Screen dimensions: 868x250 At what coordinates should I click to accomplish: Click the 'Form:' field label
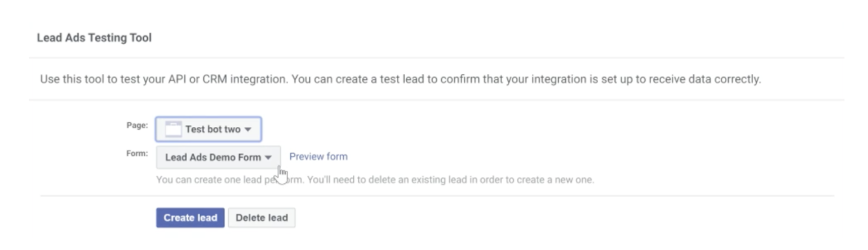click(137, 153)
